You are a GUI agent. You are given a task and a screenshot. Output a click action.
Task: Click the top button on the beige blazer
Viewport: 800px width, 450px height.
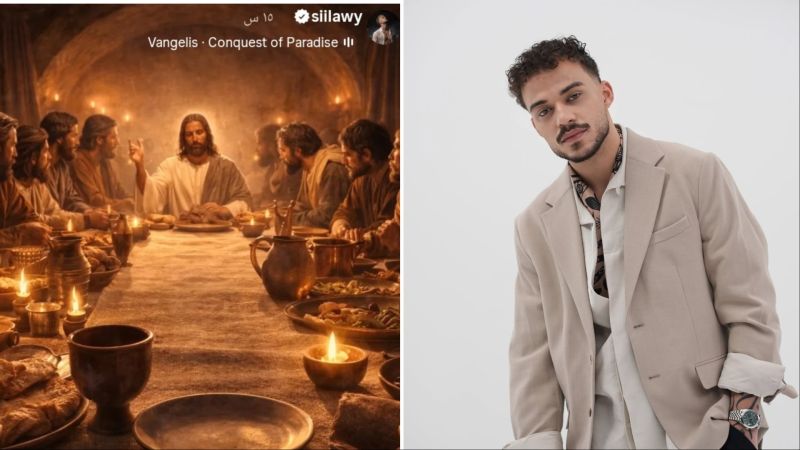coord(638,326)
